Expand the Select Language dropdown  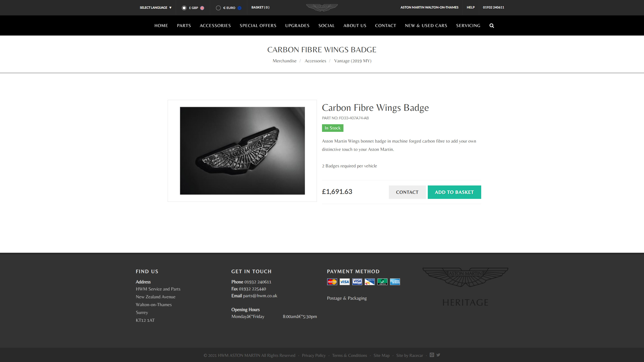[155, 8]
